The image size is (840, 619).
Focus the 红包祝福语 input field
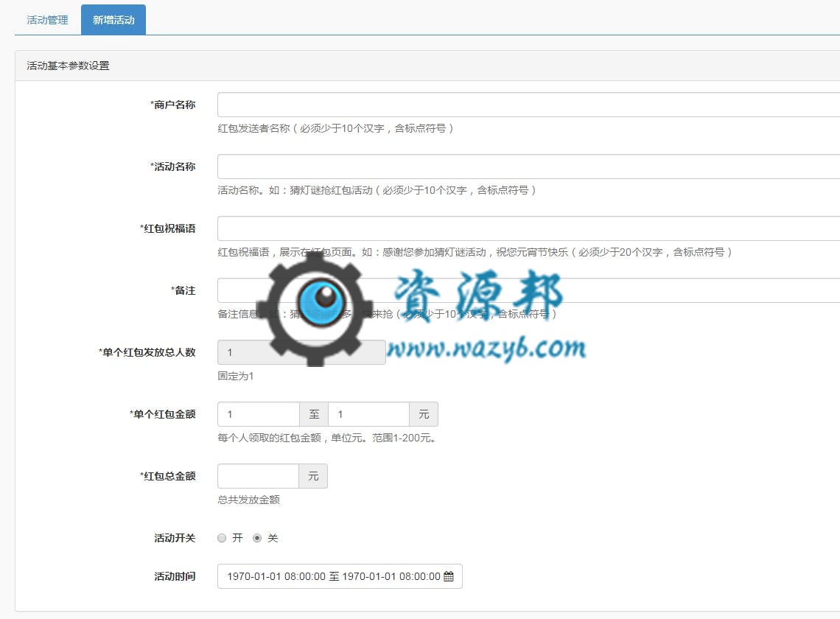tap(529, 228)
